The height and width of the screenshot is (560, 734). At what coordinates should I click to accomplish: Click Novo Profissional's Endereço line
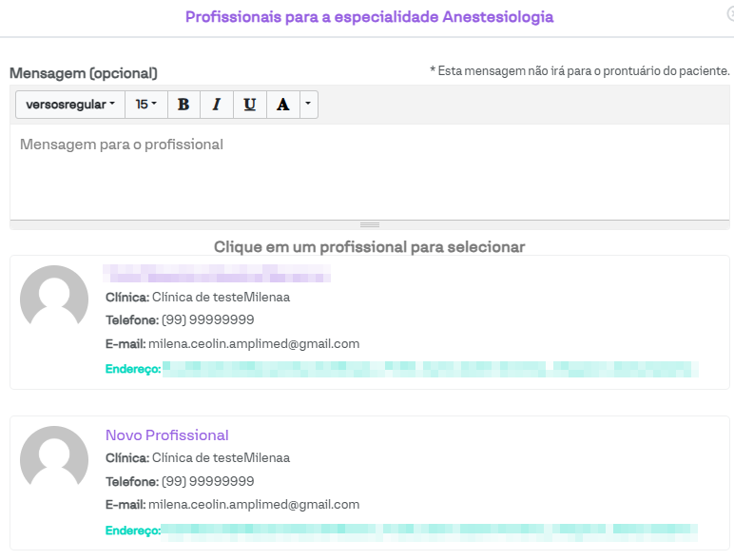click(x=401, y=531)
